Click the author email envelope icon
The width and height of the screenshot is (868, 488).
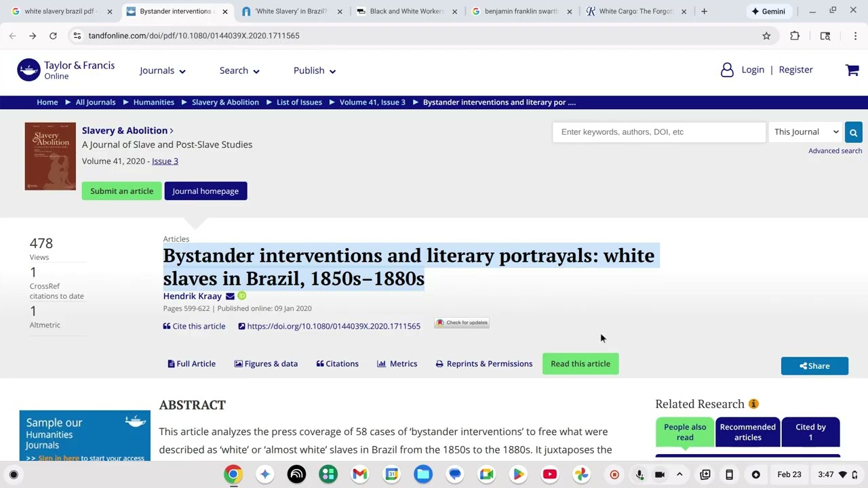click(230, 296)
